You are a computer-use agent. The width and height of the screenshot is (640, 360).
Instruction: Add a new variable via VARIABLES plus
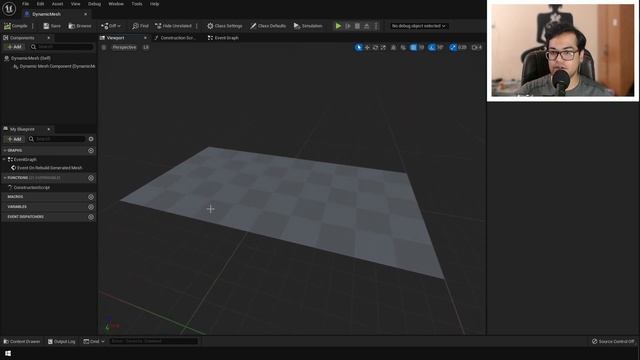pos(91,207)
